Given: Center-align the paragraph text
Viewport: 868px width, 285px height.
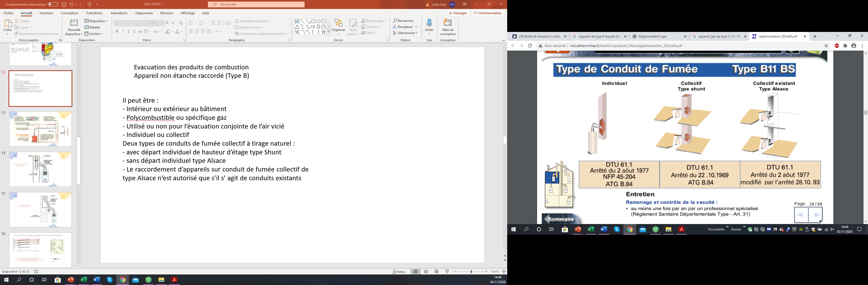Looking at the screenshot, I should click(x=197, y=31).
